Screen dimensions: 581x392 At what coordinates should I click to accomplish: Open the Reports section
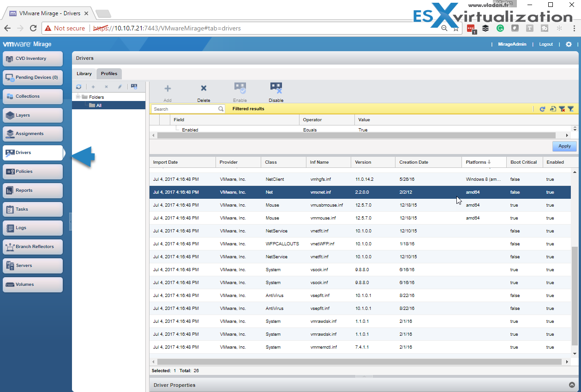click(33, 190)
